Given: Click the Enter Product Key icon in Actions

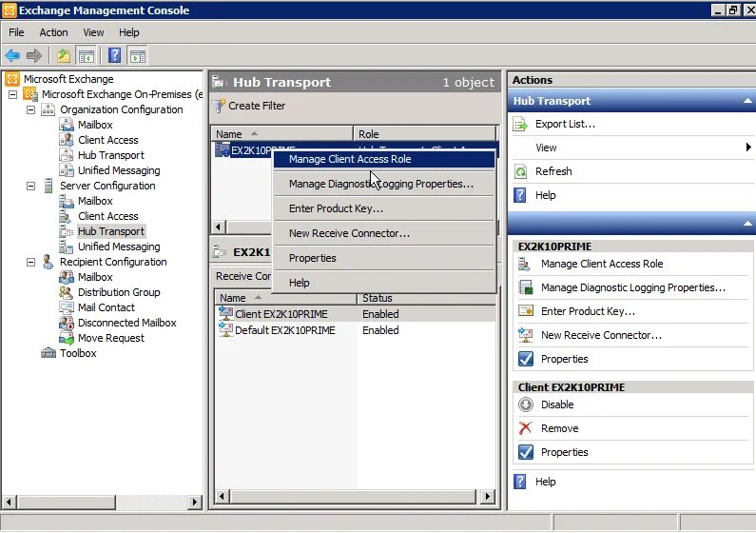Looking at the screenshot, I should tap(525, 311).
